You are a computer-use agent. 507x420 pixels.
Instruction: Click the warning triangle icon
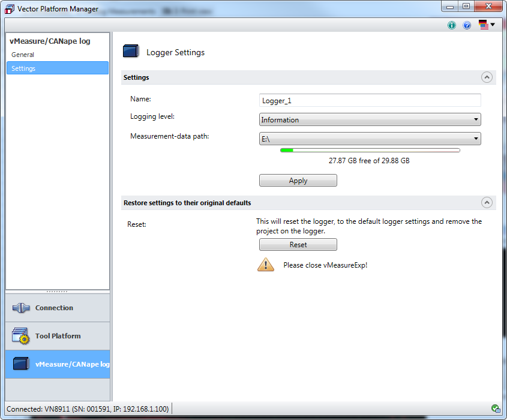(266, 265)
